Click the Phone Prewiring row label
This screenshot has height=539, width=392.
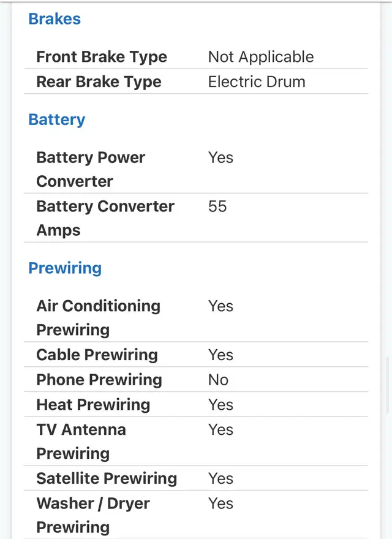coord(99,380)
